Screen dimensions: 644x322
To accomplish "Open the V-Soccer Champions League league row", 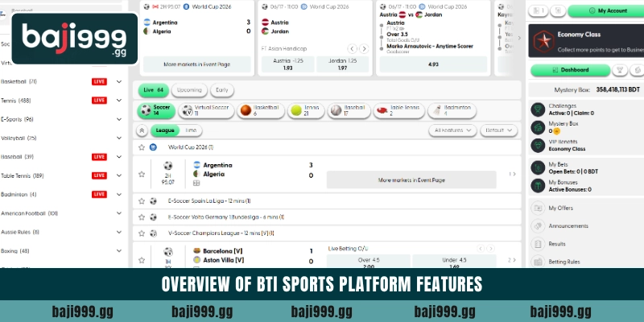I will click(327, 233).
